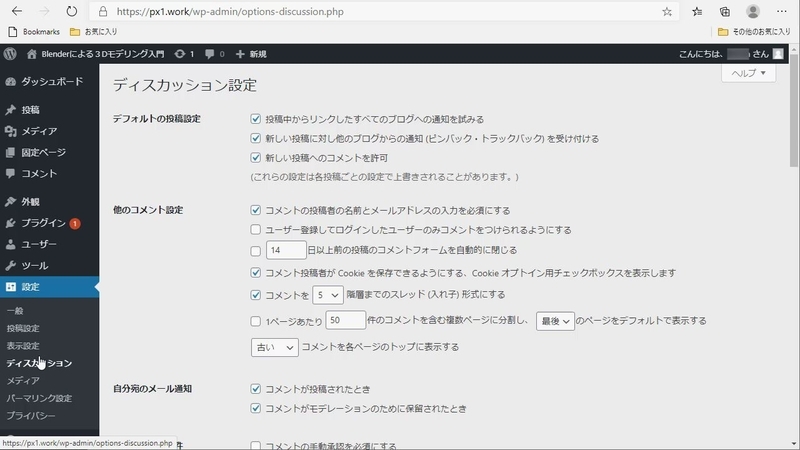Open 一般 settings submenu
This screenshot has width=800, height=450.
pyautogui.click(x=15, y=311)
